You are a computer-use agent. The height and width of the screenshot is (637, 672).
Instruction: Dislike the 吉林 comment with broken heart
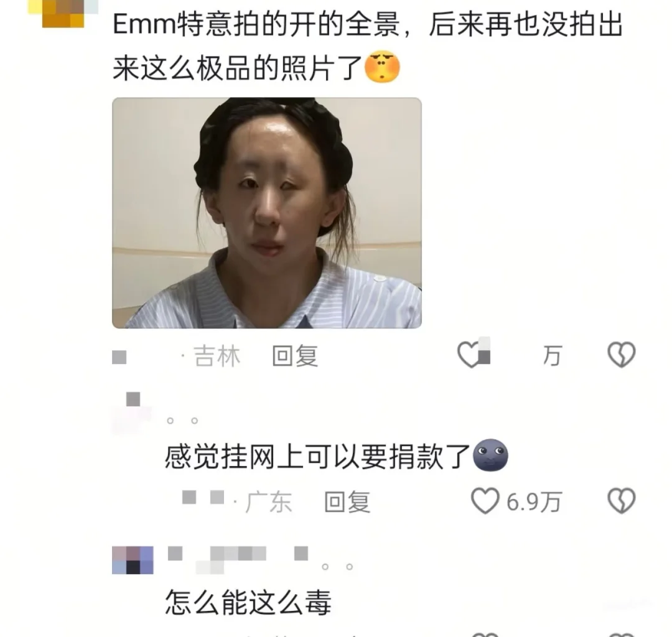(x=621, y=355)
